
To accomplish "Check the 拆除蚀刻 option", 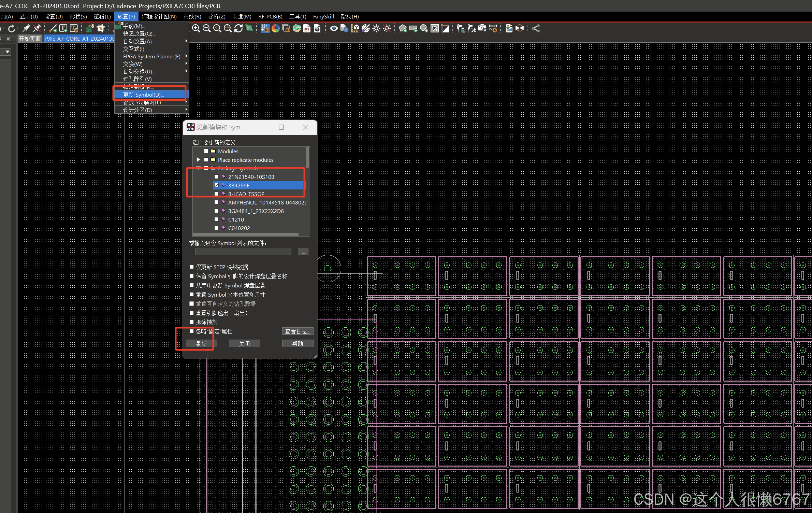I will tap(192, 322).
